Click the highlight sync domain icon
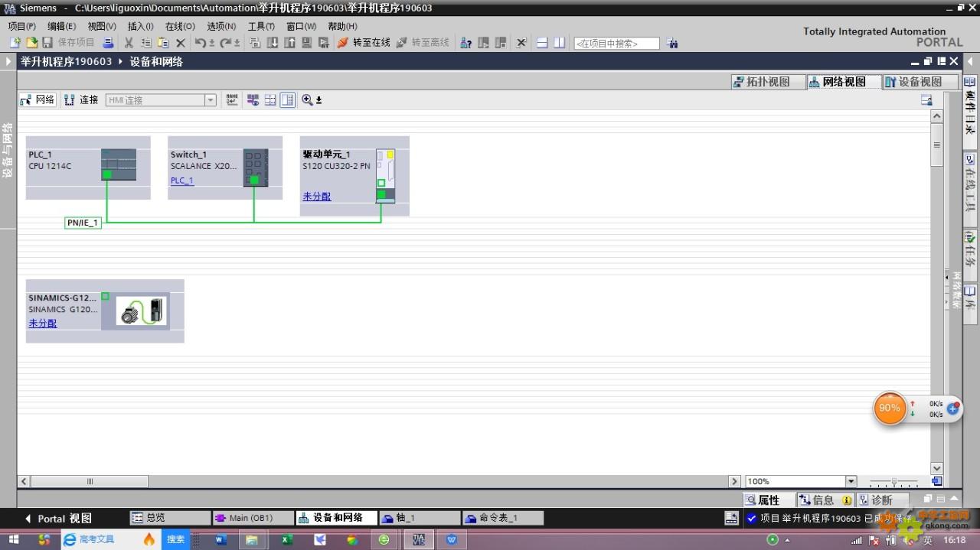980x550 pixels. (253, 99)
